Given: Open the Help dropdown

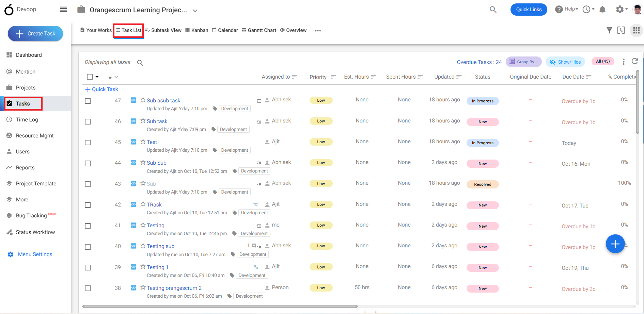Looking at the screenshot, I should coord(567,9).
